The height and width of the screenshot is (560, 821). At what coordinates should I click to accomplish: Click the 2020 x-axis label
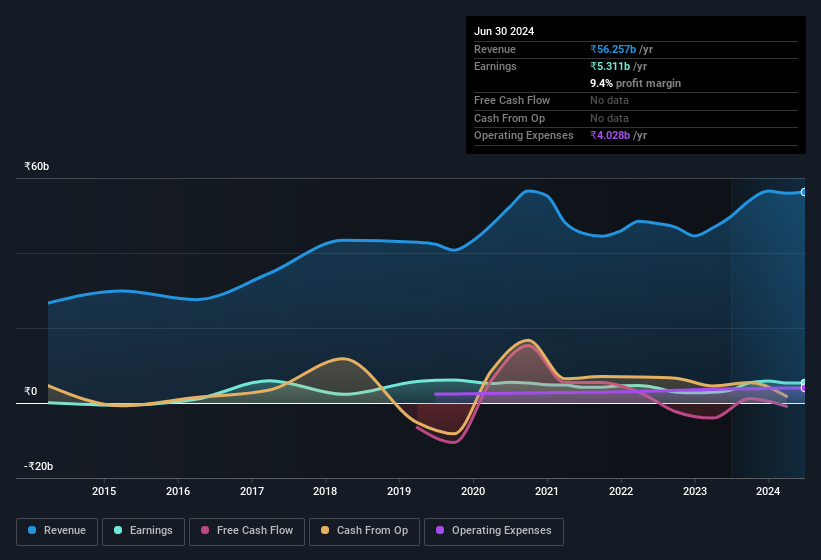tap(473, 491)
